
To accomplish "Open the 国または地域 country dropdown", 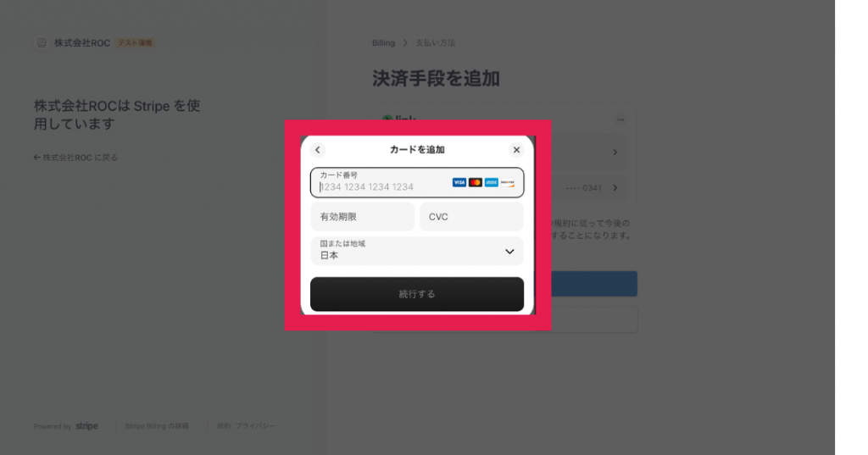I will click(x=417, y=251).
